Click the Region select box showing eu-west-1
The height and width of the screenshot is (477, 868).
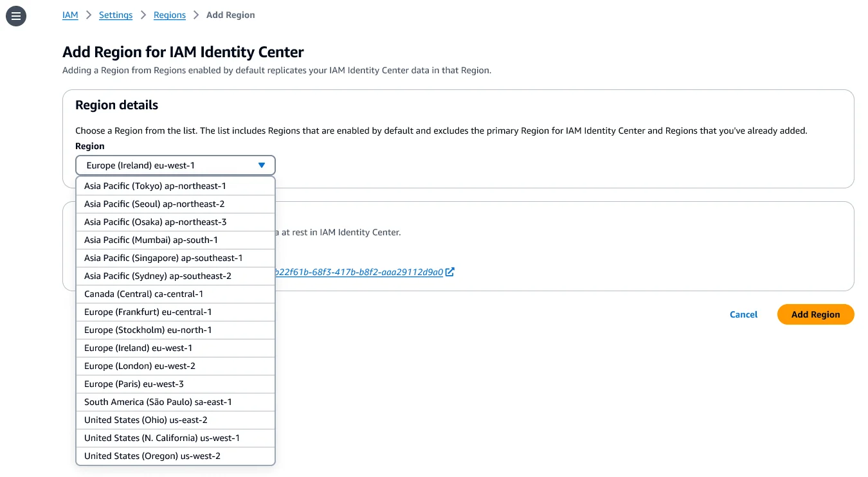tap(167, 165)
